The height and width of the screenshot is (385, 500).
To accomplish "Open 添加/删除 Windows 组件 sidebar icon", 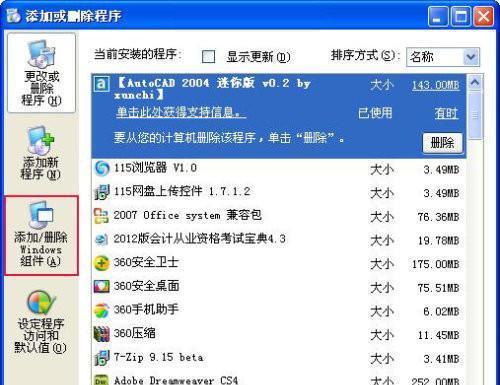I will pos(41,235).
